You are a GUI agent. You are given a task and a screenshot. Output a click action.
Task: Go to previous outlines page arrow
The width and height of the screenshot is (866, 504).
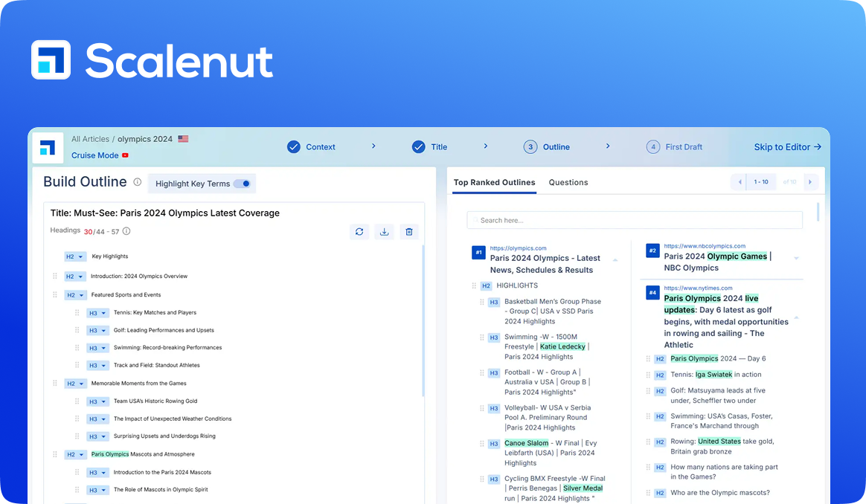click(x=740, y=182)
